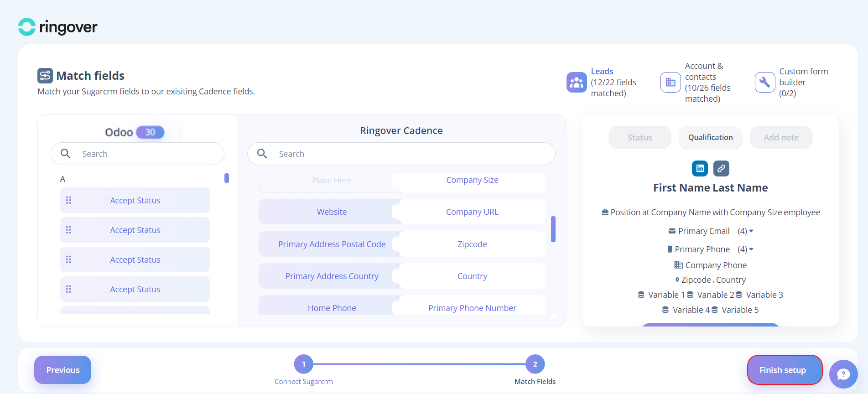Go to step 1 Connect Sugarcrm
Screen dimensions: 868x394
(x=304, y=364)
